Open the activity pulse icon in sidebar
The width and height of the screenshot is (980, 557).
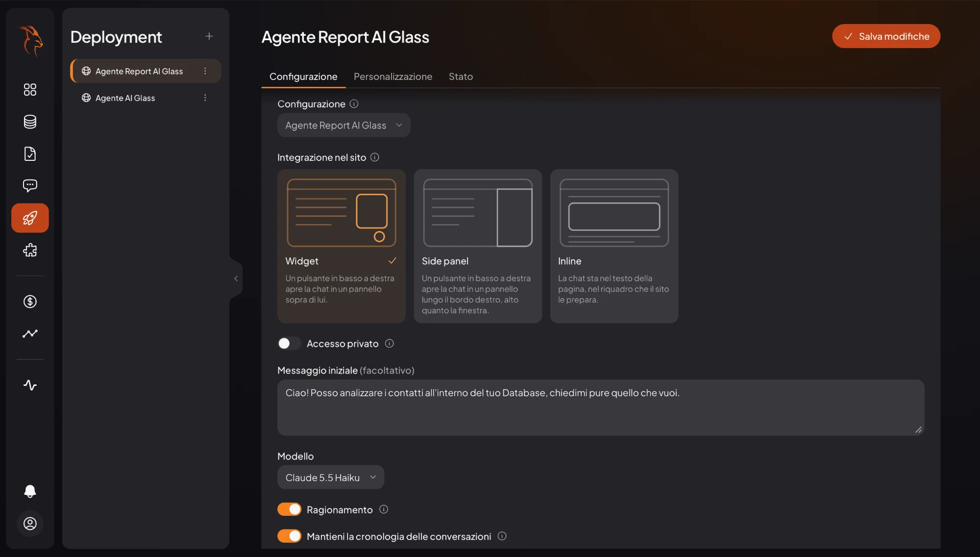click(x=30, y=385)
